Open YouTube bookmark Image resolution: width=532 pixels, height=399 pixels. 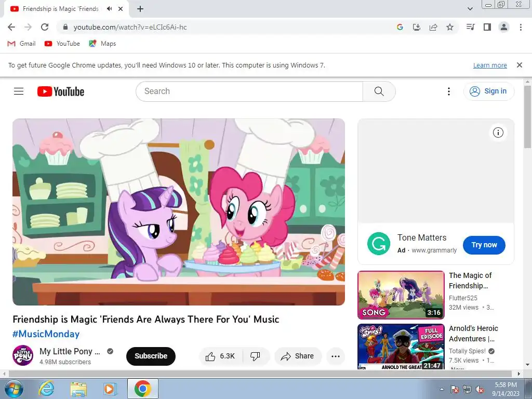[x=62, y=44]
